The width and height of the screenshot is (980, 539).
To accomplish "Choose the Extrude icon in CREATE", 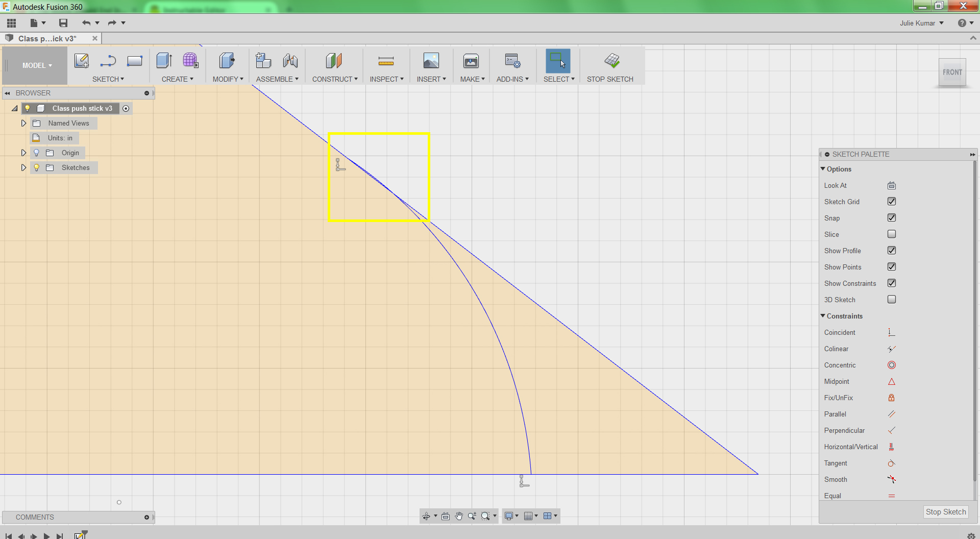I will point(164,61).
